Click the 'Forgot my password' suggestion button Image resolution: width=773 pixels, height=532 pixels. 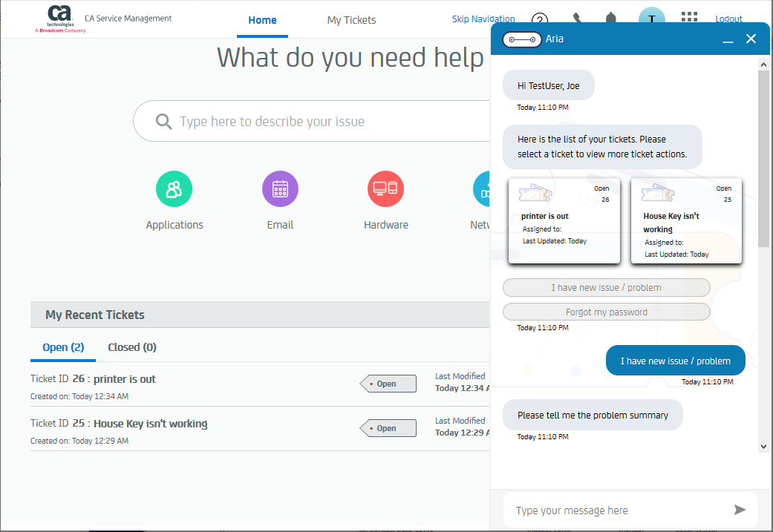pyautogui.click(x=607, y=312)
